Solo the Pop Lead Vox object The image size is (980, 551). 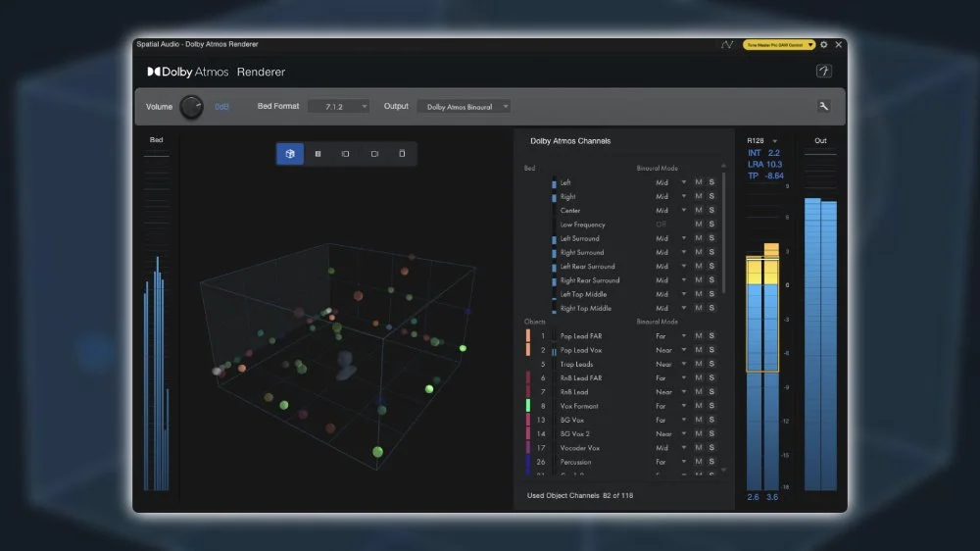coord(711,350)
